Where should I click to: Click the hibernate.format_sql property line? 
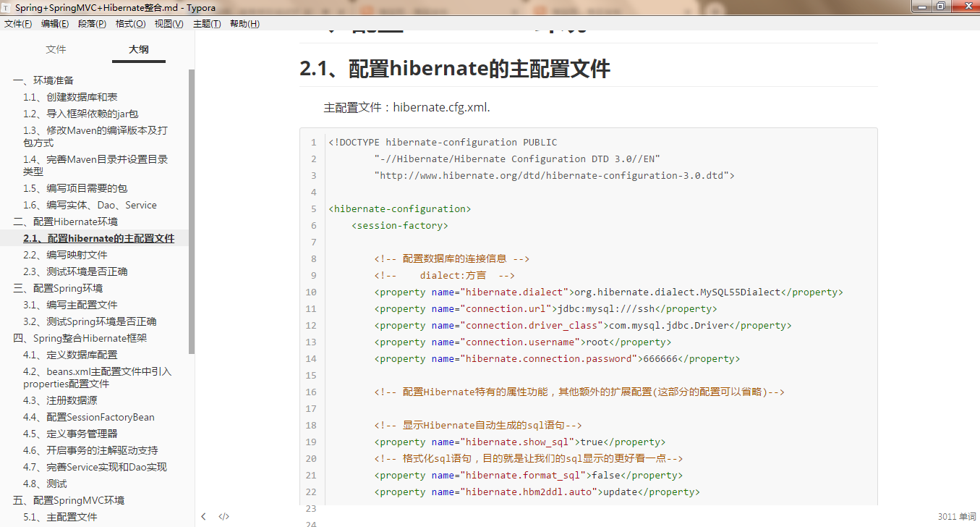529,476
